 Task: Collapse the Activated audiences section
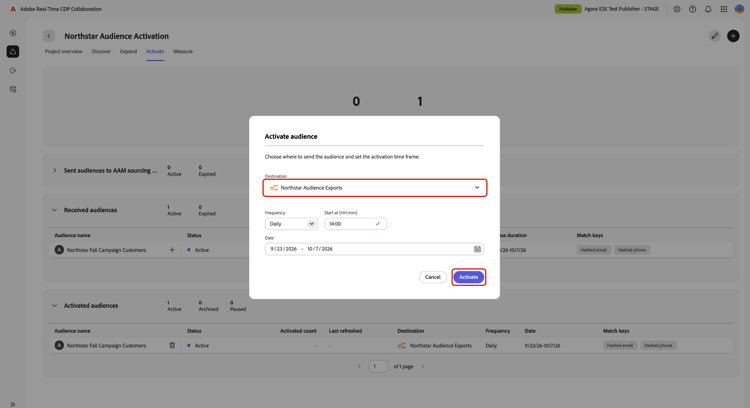click(x=55, y=306)
